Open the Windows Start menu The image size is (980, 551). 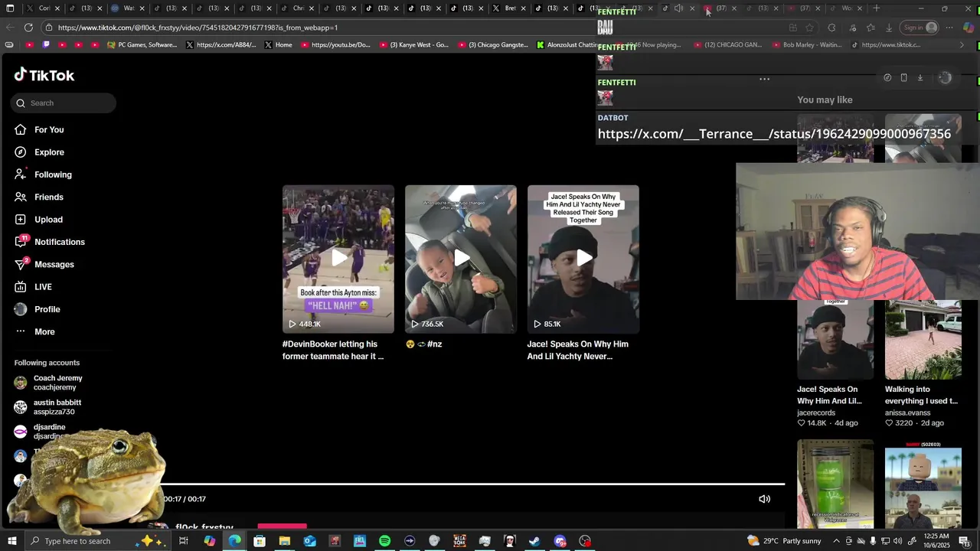[11, 541]
